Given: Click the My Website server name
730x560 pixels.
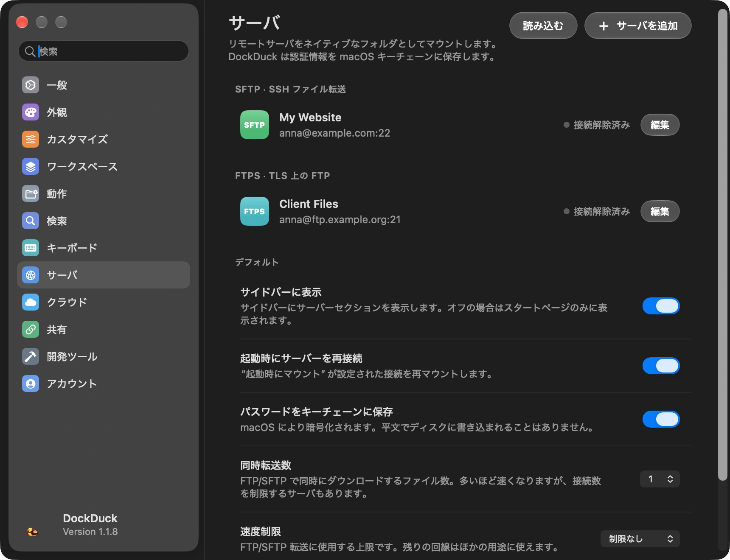Looking at the screenshot, I should [310, 118].
